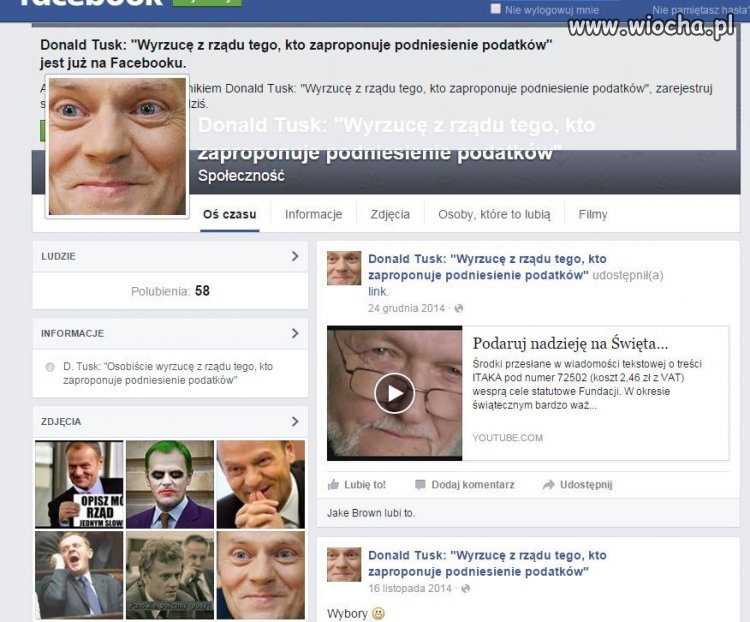Click the ZDJĘCIA section header

tap(170, 422)
